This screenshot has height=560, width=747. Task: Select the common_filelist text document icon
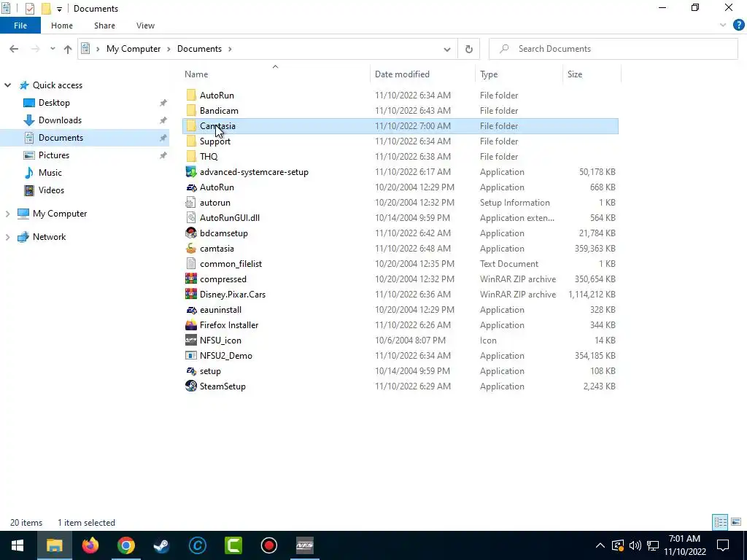[191, 264]
